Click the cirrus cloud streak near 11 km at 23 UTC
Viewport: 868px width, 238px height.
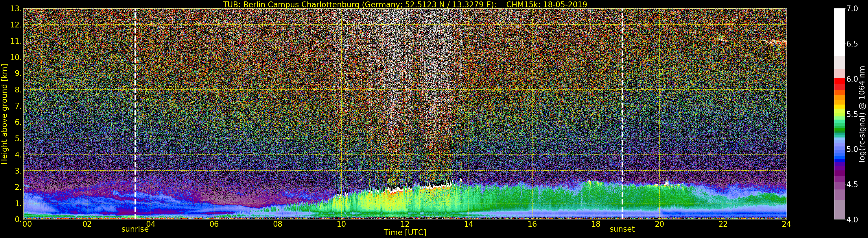point(775,42)
